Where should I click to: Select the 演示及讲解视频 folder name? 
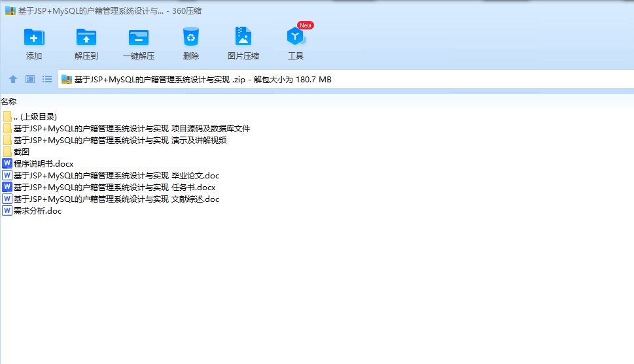120,141
